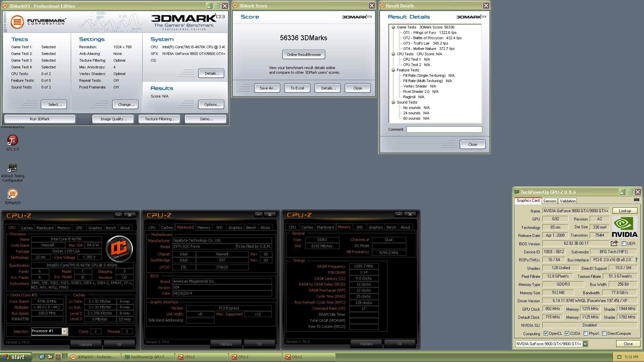644x362 pixels.
Task: Open SPD tab in CPU-Z Mainboard window
Action: pyautogui.click(x=219, y=228)
